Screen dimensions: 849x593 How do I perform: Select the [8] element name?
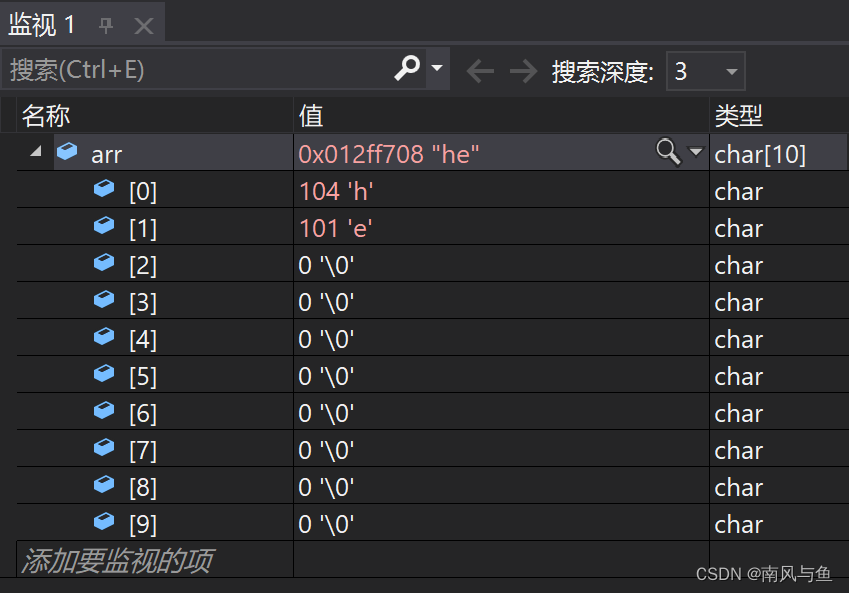[x=143, y=488]
